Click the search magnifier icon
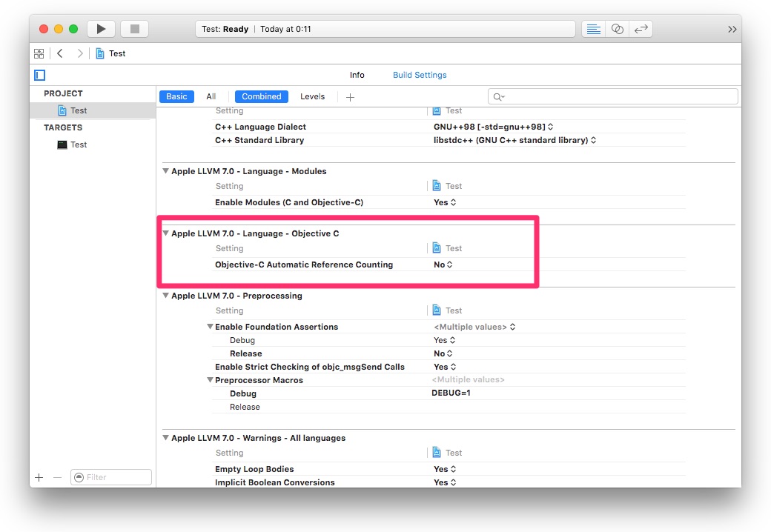Image resolution: width=771 pixels, height=532 pixels. coord(499,97)
